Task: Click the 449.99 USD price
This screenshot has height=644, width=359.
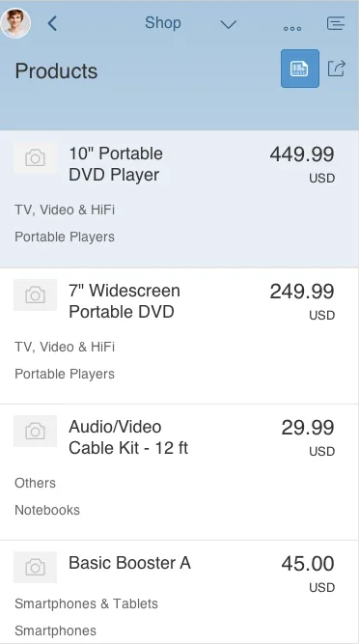Action: coord(302,164)
